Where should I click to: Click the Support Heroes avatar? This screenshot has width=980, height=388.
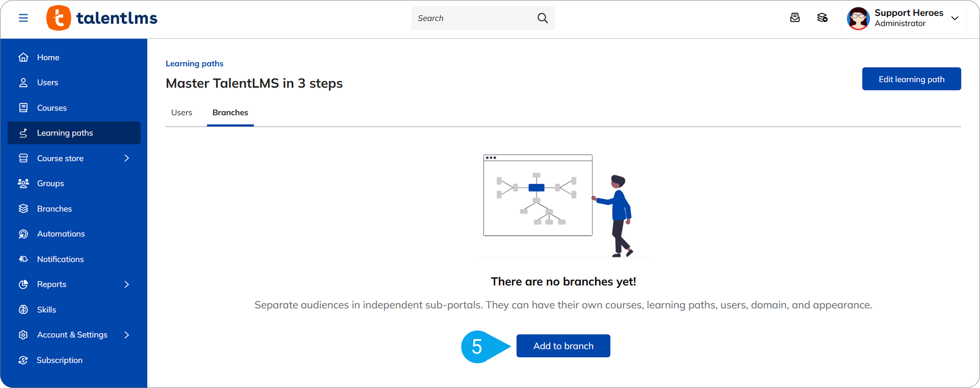click(x=858, y=18)
